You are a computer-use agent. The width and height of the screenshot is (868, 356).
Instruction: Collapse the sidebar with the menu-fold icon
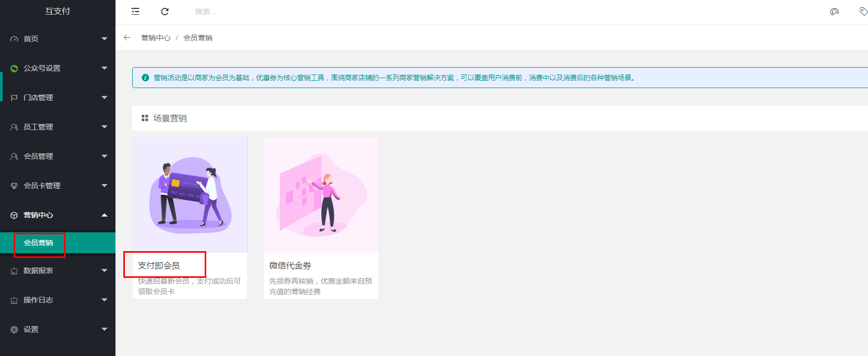click(135, 12)
